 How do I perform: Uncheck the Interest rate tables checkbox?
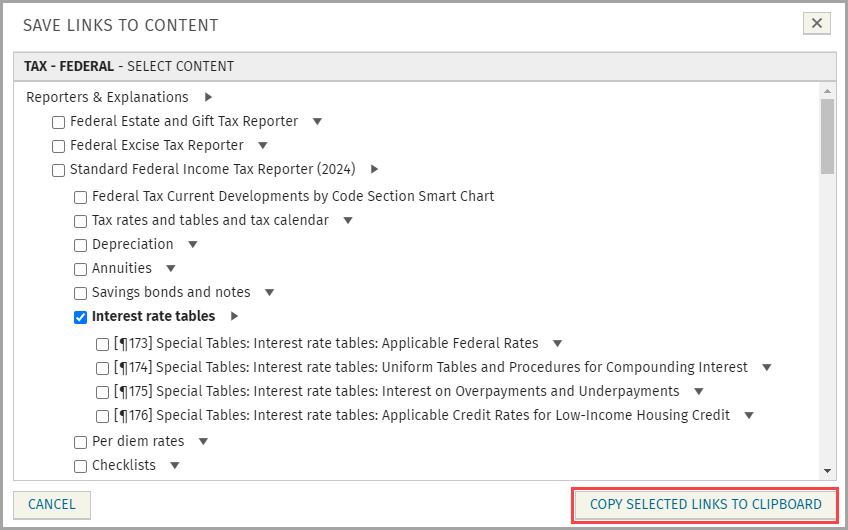(x=81, y=317)
